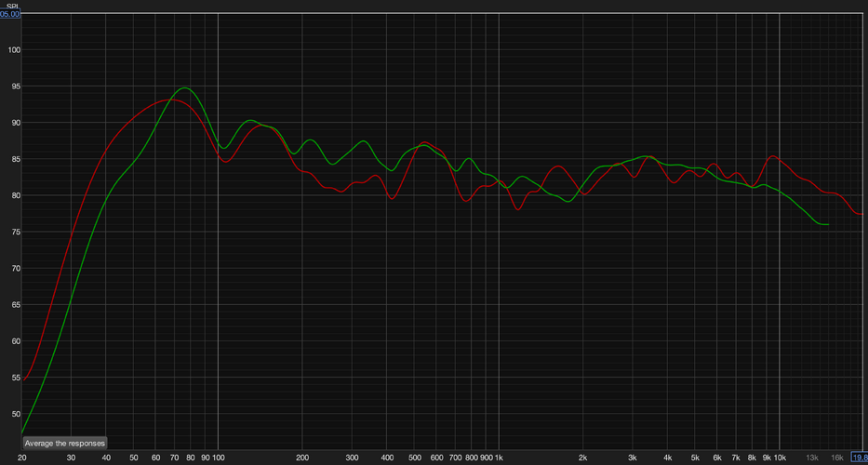The width and height of the screenshot is (868, 465).
Task: Click the 95 dB label on SPL axis
Action: pos(16,86)
